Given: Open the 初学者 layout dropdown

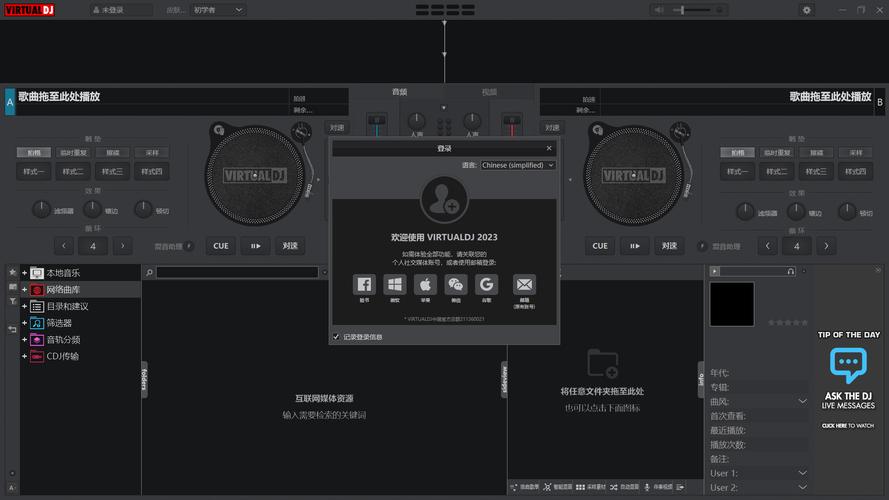Looking at the screenshot, I should point(218,10).
